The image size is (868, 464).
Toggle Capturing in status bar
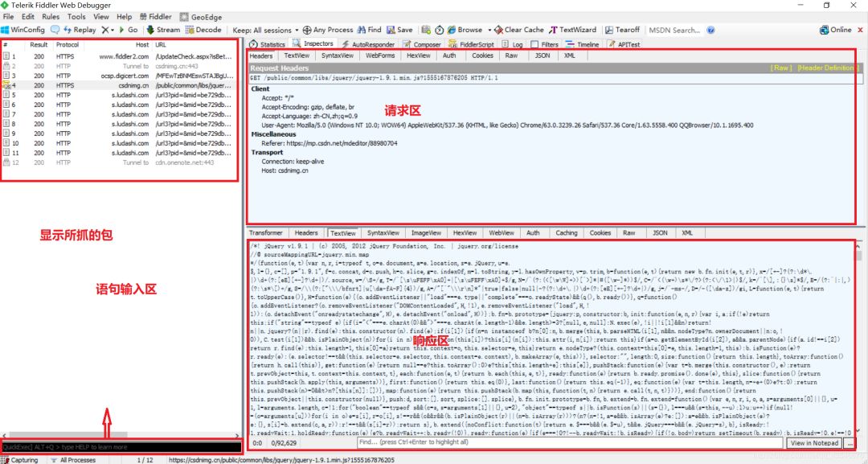coord(20,460)
